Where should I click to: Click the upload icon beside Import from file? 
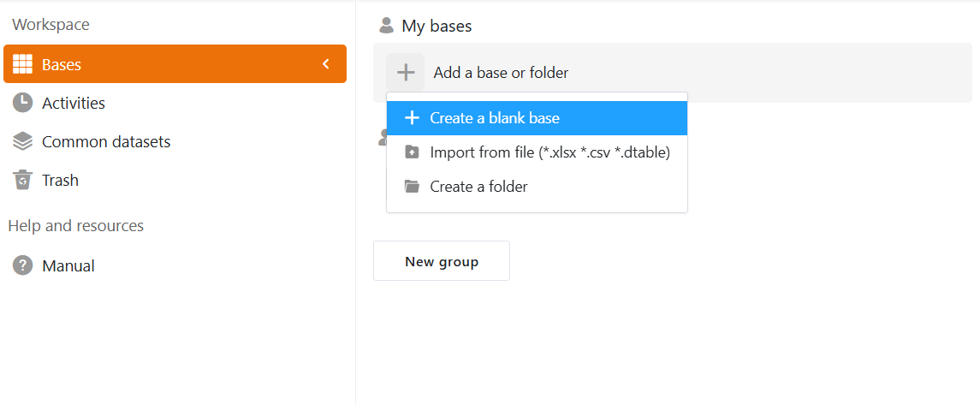click(x=412, y=152)
